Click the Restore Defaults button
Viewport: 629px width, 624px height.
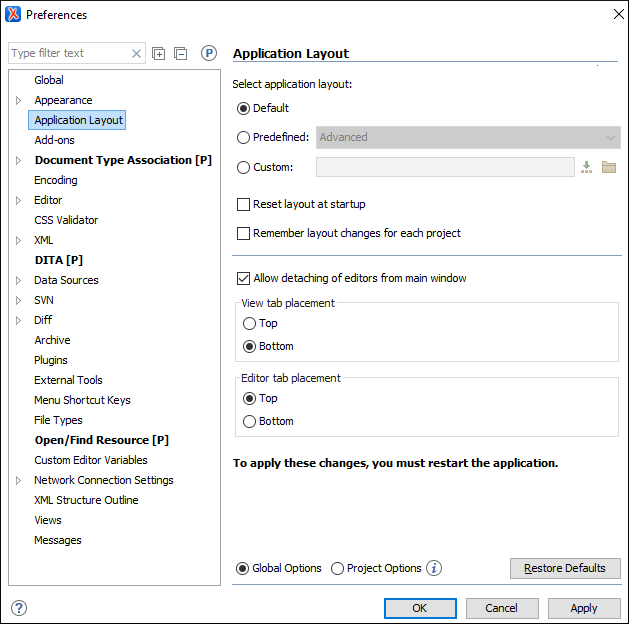[565, 568]
